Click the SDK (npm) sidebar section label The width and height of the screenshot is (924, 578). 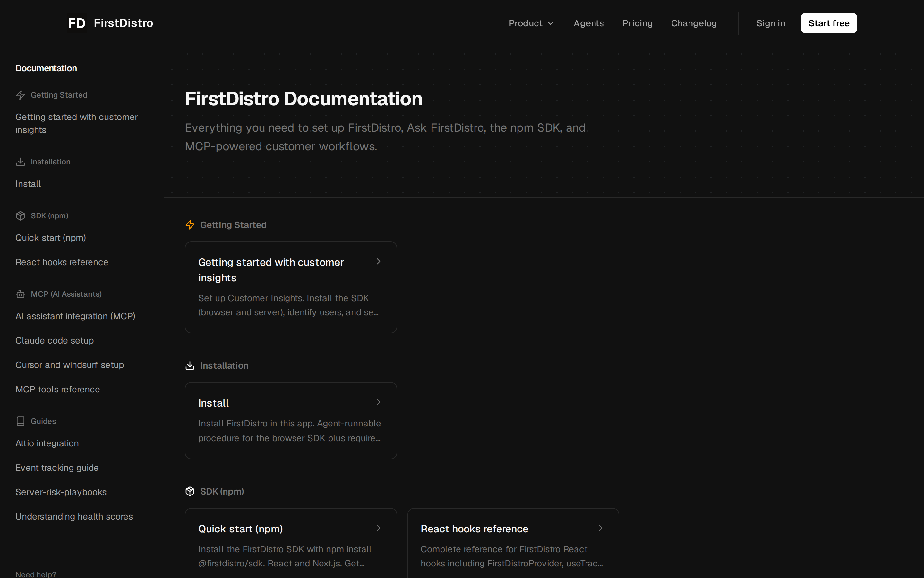(49, 216)
